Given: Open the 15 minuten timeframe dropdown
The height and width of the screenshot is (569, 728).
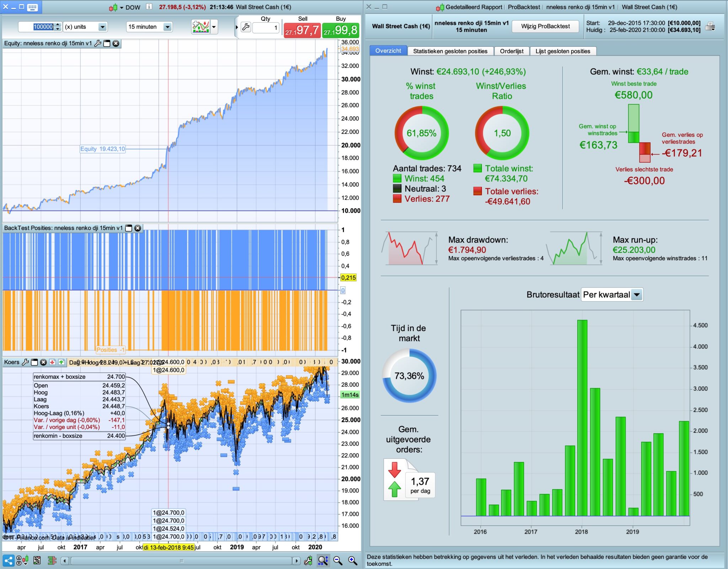Looking at the screenshot, I should [167, 27].
